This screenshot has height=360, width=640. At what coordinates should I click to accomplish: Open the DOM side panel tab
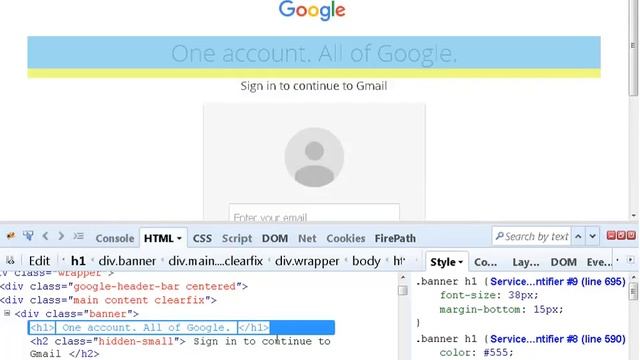click(563, 262)
